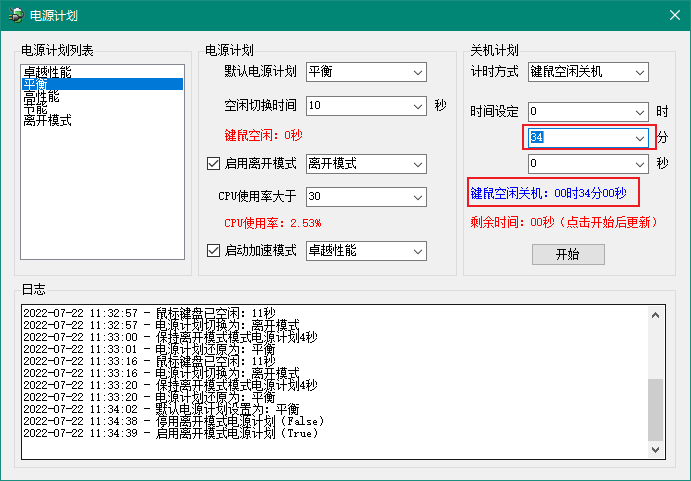Click the 开始 button
Image resolution: width=691 pixels, height=481 pixels.
pos(568,254)
